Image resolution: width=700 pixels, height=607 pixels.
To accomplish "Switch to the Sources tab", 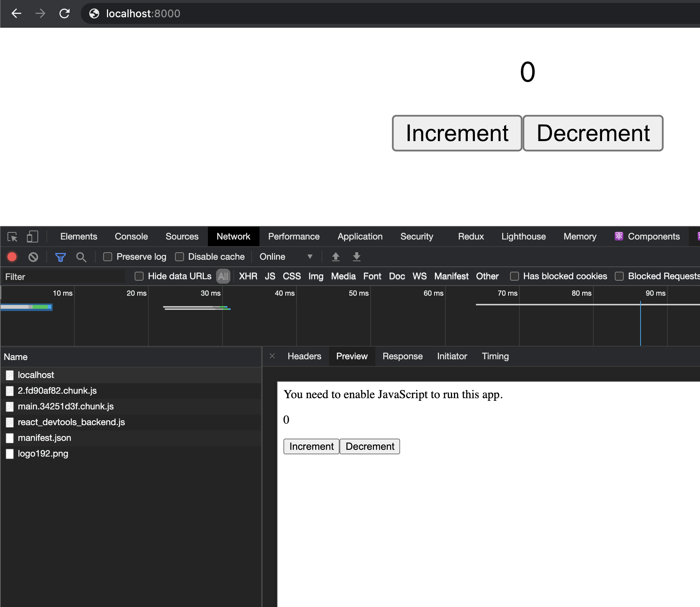I will [182, 237].
